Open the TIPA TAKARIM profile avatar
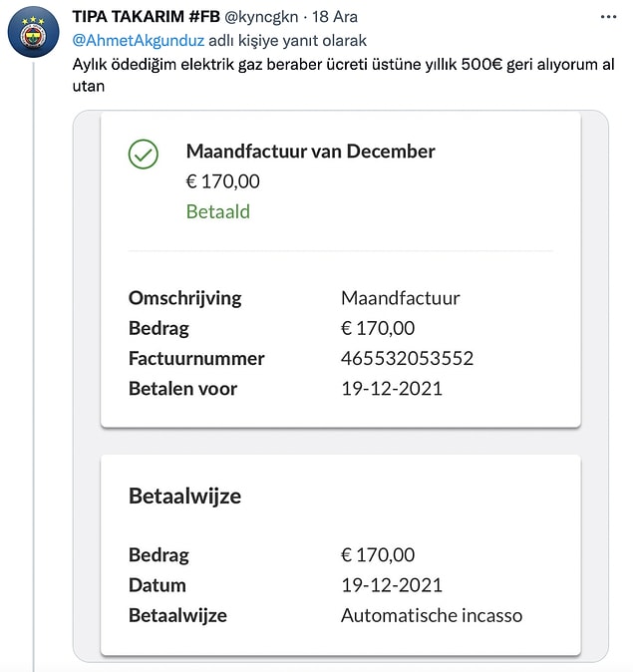This screenshot has height=672, width=633. point(34,32)
